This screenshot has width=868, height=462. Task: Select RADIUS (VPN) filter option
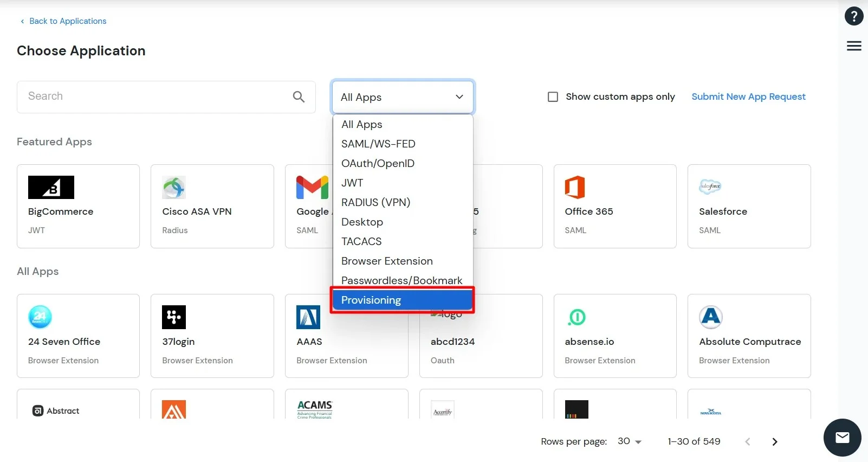(403, 202)
